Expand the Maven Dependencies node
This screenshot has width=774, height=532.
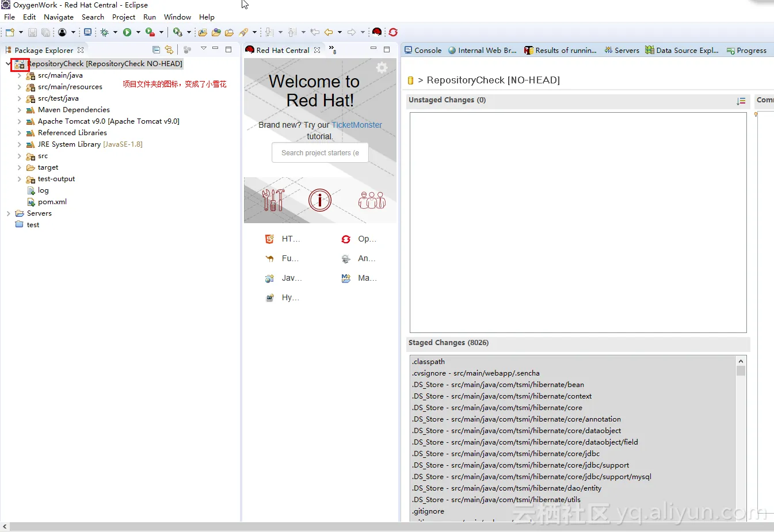point(19,110)
